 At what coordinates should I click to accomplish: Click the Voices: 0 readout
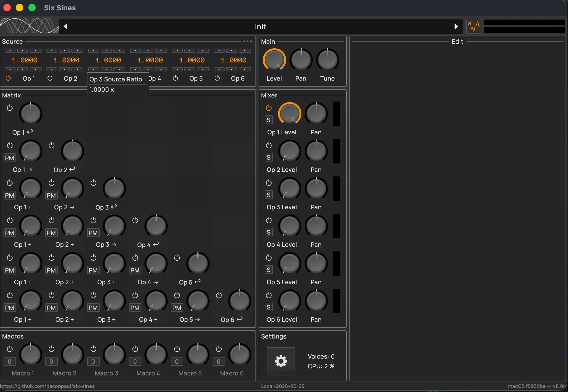coord(321,356)
